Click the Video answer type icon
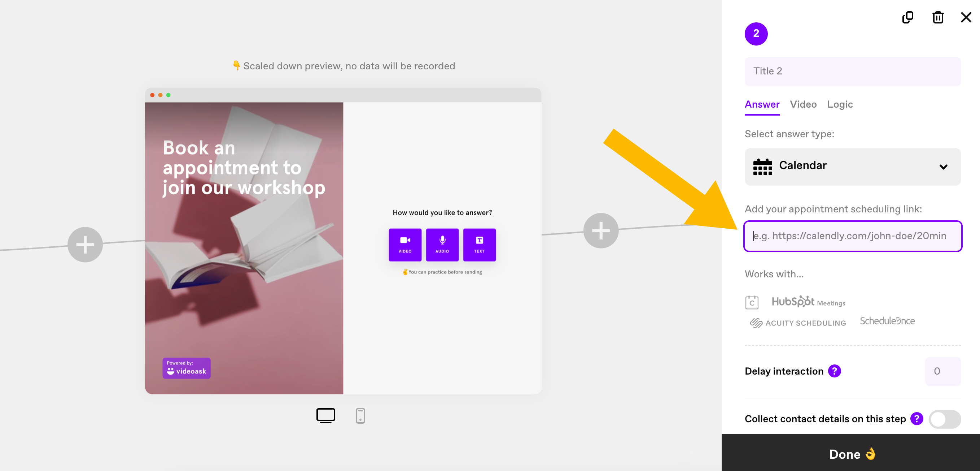Image resolution: width=980 pixels, height=471 pixels. [x=405, y=244]
